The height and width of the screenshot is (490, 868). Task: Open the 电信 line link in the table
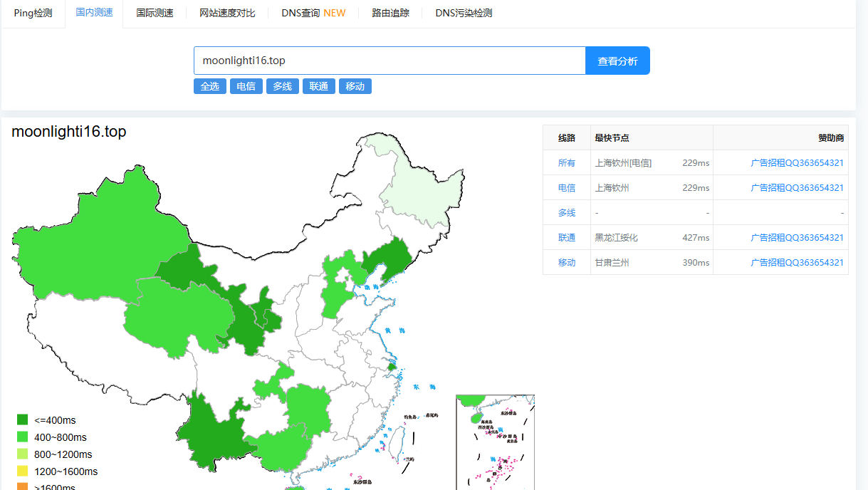[567, 188]
